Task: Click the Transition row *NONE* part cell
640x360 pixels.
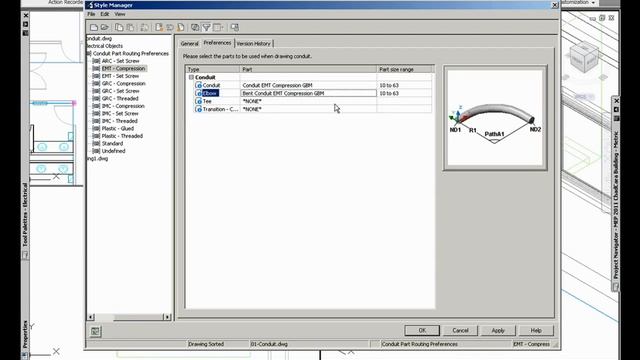Action: (308, 109)
